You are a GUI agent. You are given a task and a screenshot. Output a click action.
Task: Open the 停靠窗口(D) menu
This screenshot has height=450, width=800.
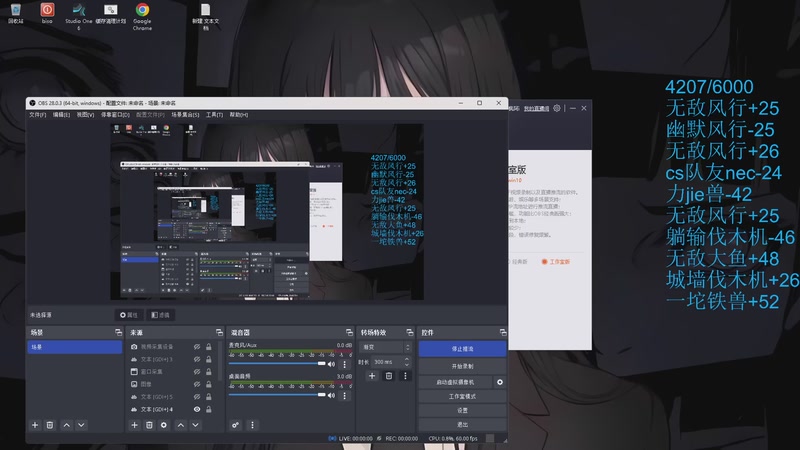click(x=115, y=115)
